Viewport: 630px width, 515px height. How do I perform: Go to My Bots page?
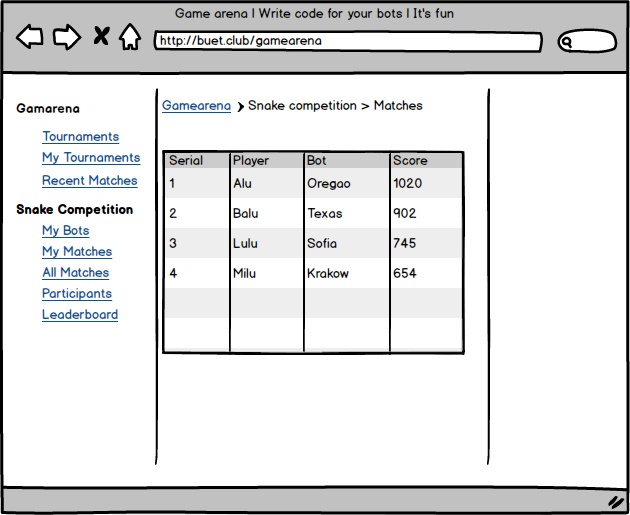click(66, 231)
